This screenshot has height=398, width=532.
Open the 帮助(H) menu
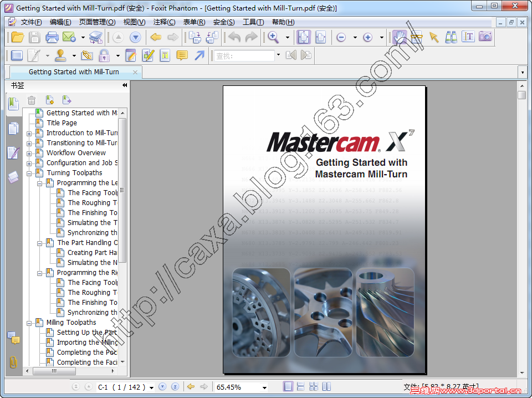(283, 22)
